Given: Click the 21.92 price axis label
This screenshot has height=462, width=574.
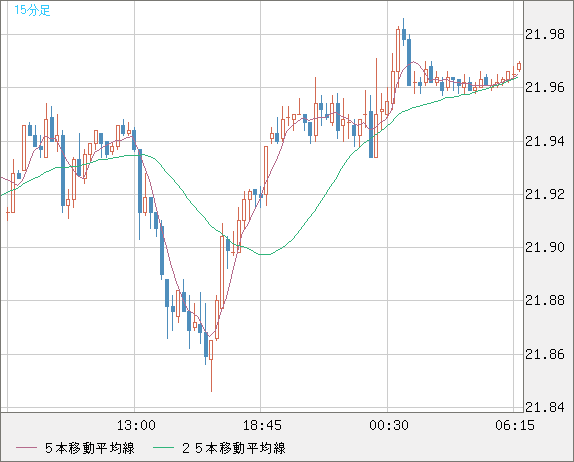Looking at the screenshot, I should point(545,194).
